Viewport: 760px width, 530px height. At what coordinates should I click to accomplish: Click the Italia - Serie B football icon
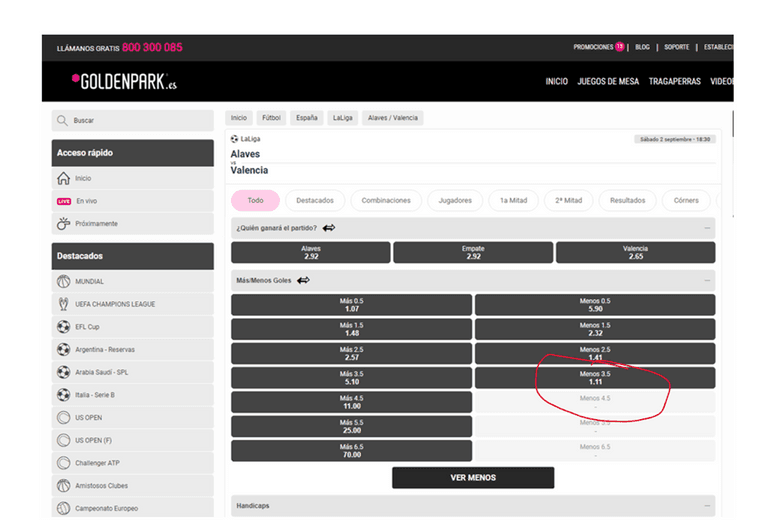(63, 395)
